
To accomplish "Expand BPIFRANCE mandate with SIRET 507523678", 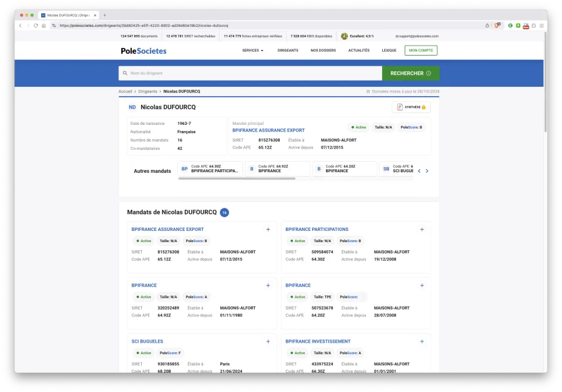I will tap(422, 286).
